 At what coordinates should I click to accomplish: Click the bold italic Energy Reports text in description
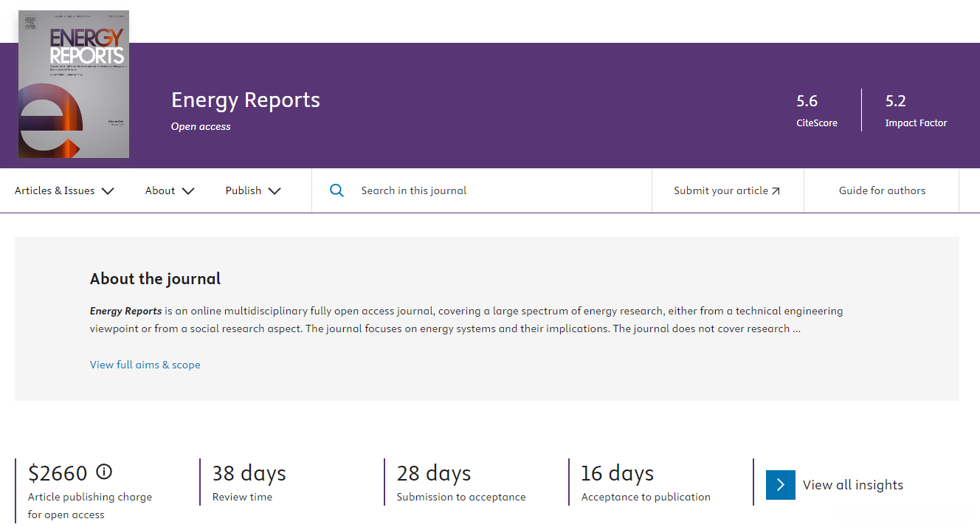(x=126, y=311)
